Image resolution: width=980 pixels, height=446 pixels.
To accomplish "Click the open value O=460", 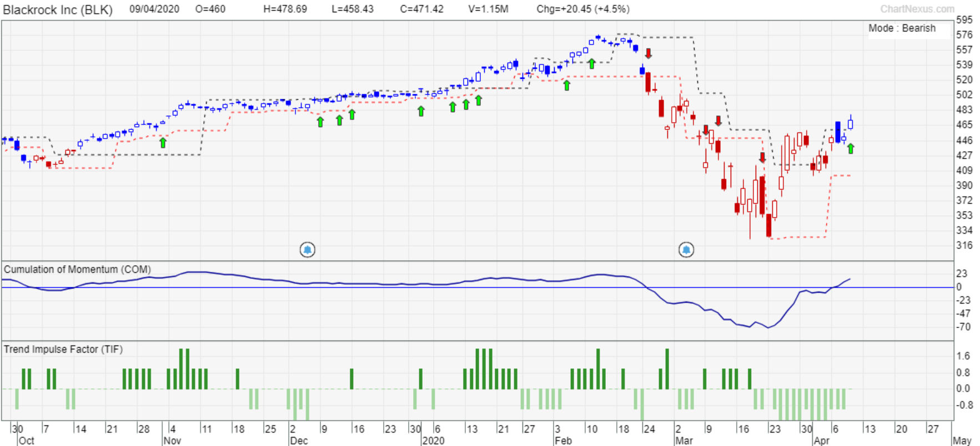I will pos(210,9).
